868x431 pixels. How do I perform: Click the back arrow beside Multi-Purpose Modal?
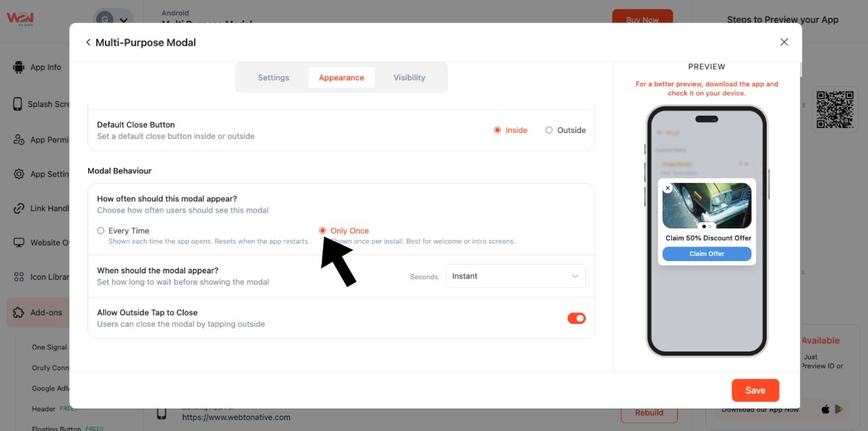pos(88,43)
